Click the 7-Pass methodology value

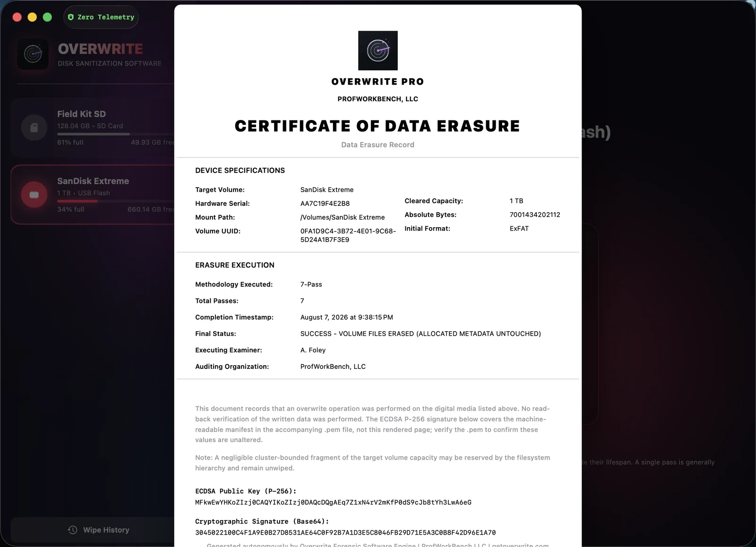311,284
